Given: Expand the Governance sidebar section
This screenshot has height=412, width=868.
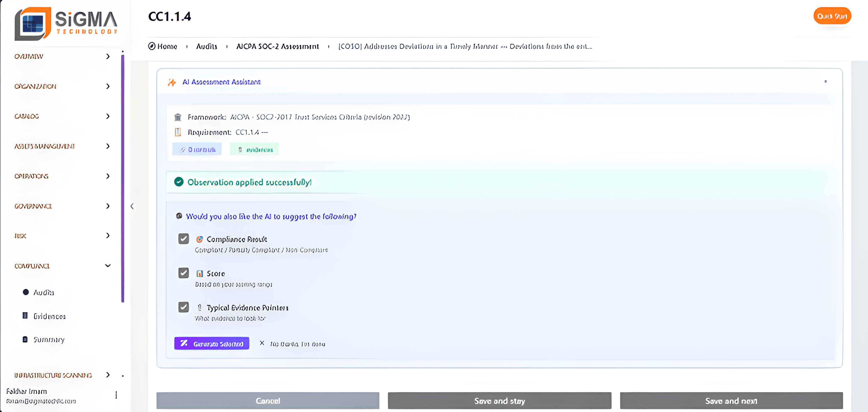Looking at the screenshot, I should coord(108,206).
